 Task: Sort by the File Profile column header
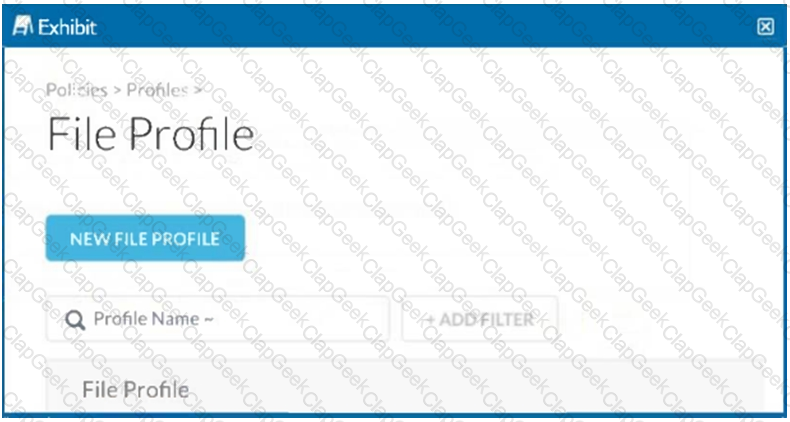[136, 389]
